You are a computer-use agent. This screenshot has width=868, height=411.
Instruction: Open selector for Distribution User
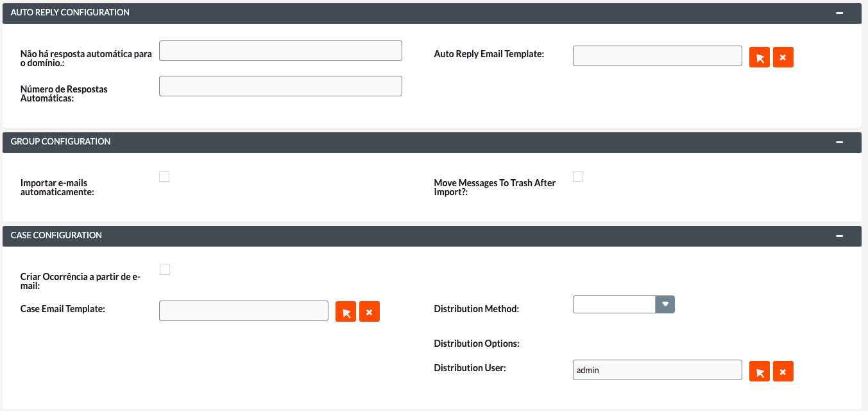760,371
